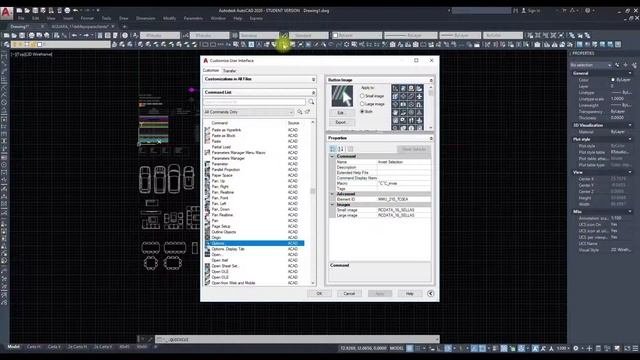Open the layer control dropdown in toolbar
The height and width of the screenshot is (360, 640).
(x=60, y=44)
